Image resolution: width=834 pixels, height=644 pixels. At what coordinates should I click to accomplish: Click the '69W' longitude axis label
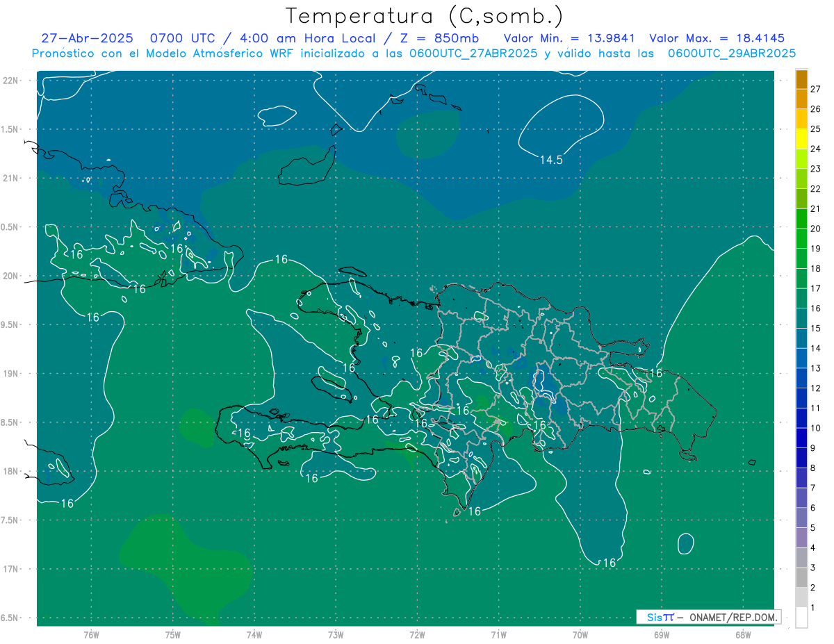[662, 634]
